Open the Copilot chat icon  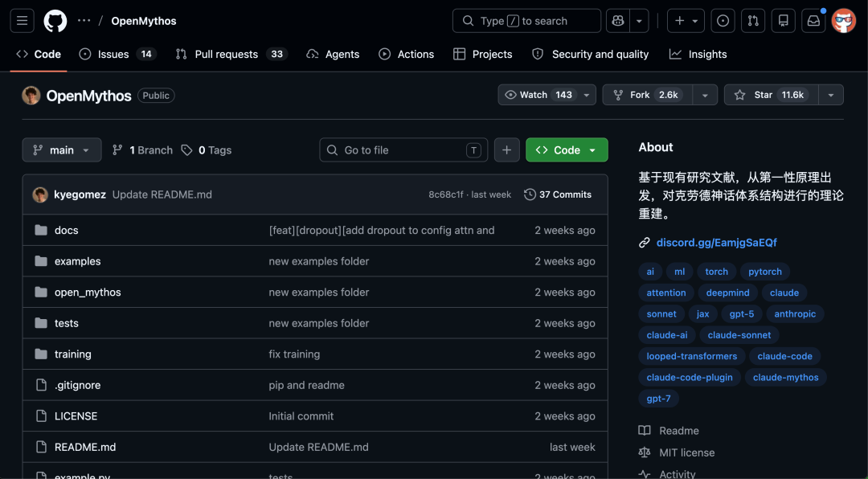(618, 21)
